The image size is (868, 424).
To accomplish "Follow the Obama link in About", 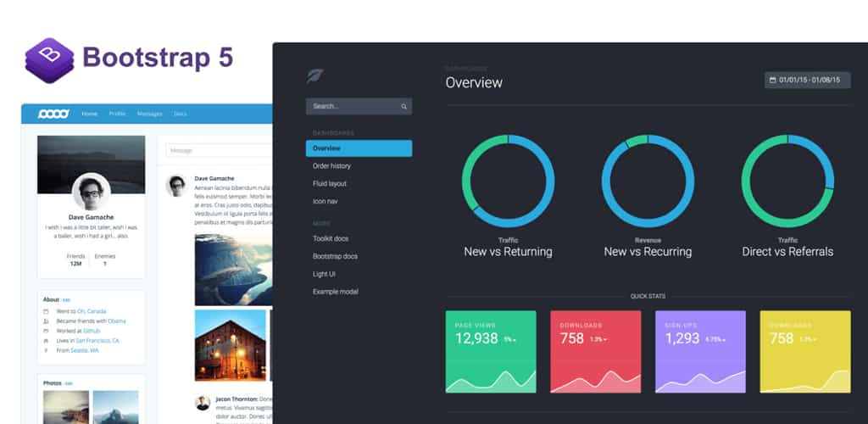I will click(117, 321).
